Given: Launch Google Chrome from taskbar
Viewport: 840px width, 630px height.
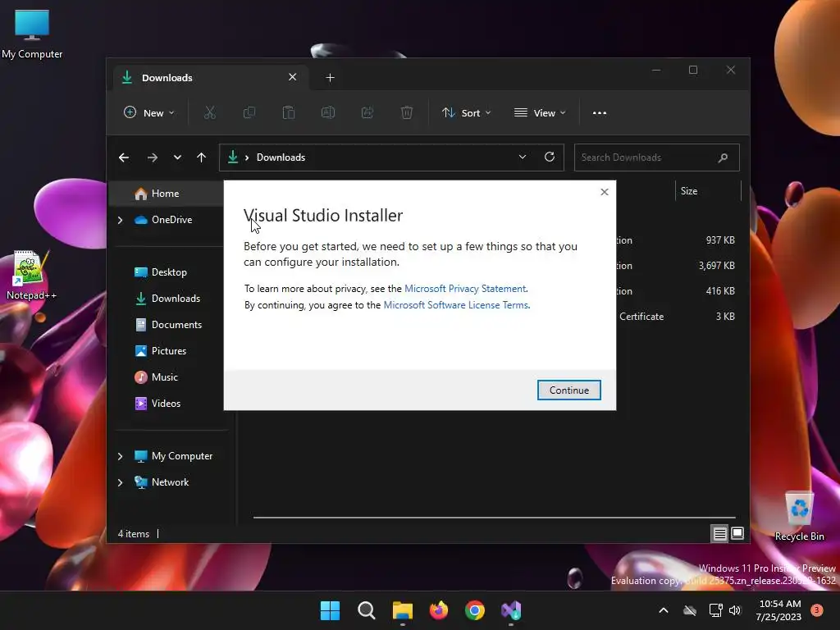Looking at the screenshot, I should point(475,610).
